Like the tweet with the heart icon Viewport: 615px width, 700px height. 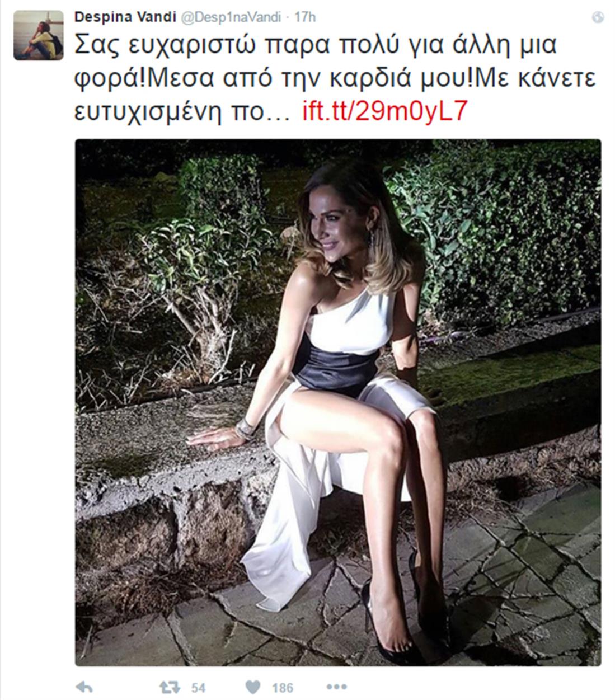point(253,688)
